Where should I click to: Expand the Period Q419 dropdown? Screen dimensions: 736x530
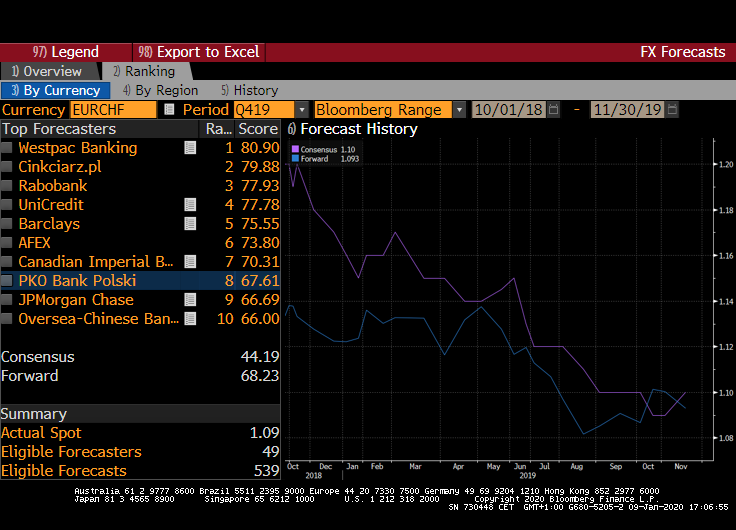(301, 110)
